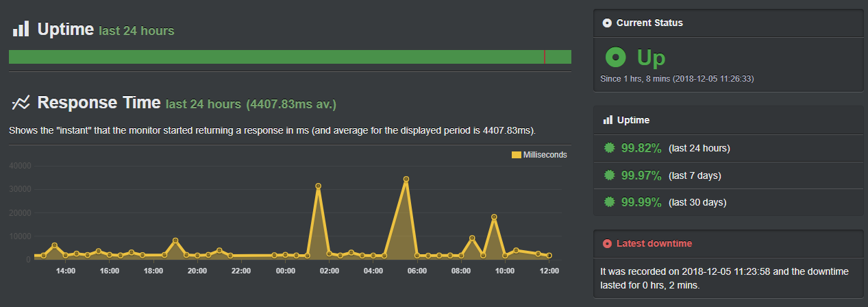Click the 40000 y-axis label
Viewport: 868px width, 307px height.
(x=21, y=166)
